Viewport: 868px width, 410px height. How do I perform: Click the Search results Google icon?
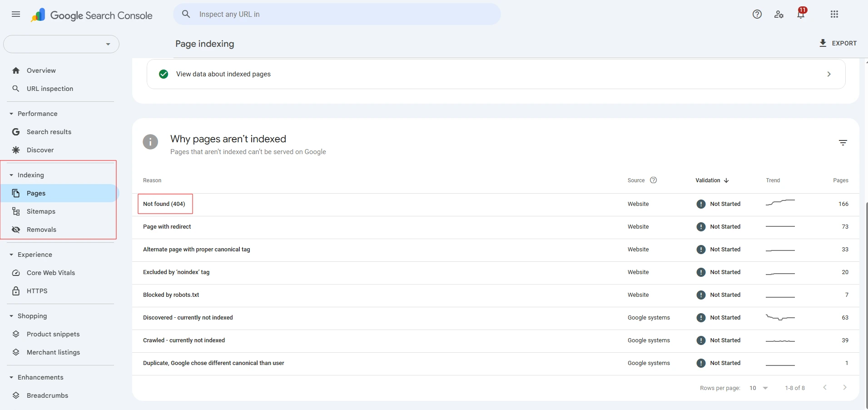coord(16,132)
